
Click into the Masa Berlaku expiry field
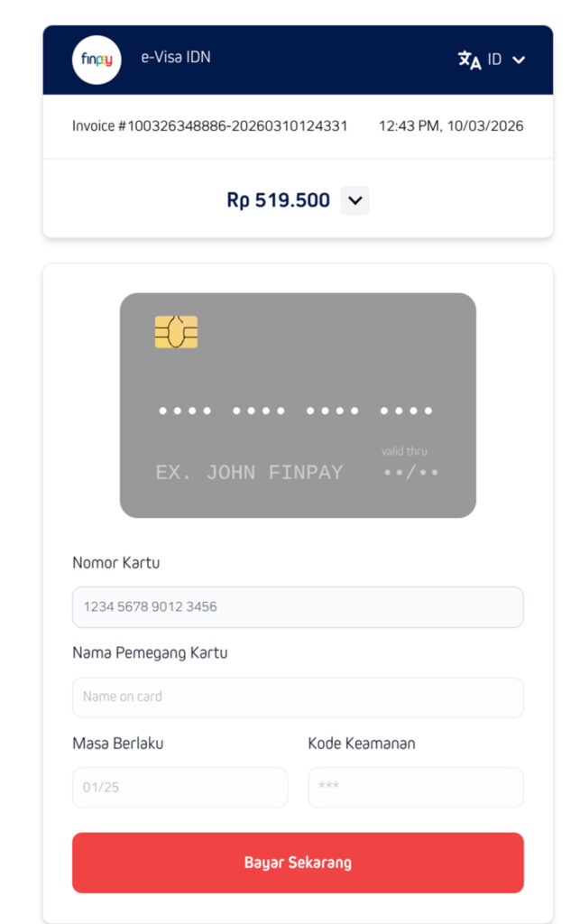[180, 787]
